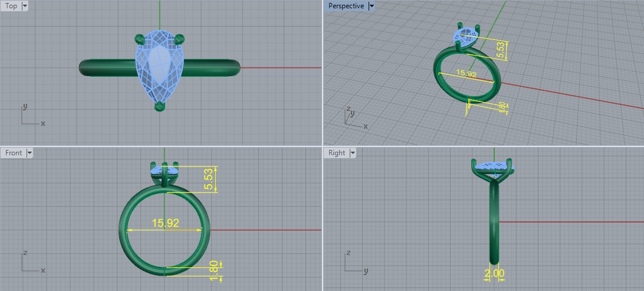
Task: Select the 1.80 dimension in Front view
Action: point(213,270)
